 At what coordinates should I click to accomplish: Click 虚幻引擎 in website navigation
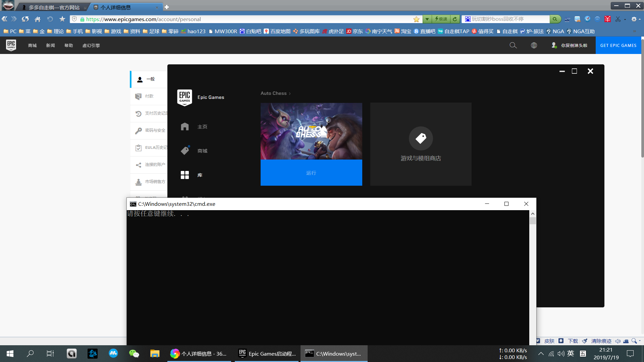click(91, 45)
